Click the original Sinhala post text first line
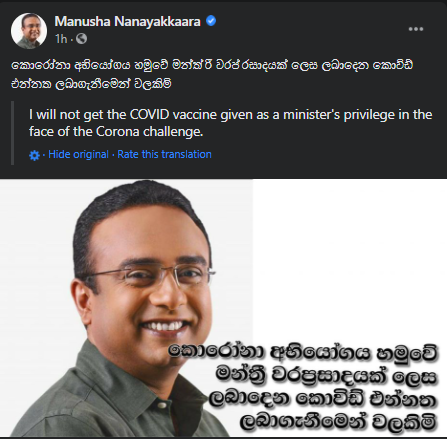Screen dimensions: 447x439 212,65
